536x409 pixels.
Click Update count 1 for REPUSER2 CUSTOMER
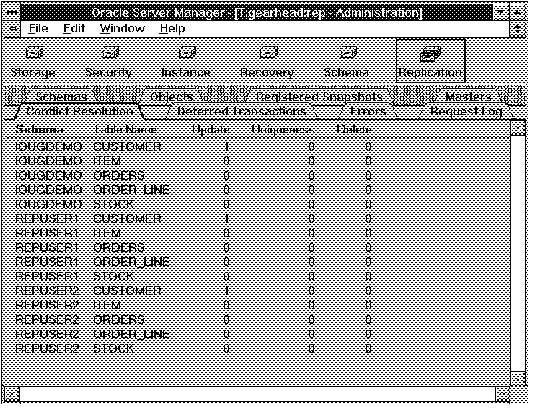(x=226, y=291)
